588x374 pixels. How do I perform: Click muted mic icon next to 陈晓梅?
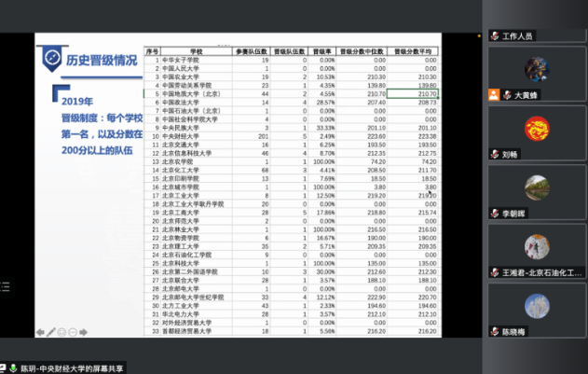494,332
